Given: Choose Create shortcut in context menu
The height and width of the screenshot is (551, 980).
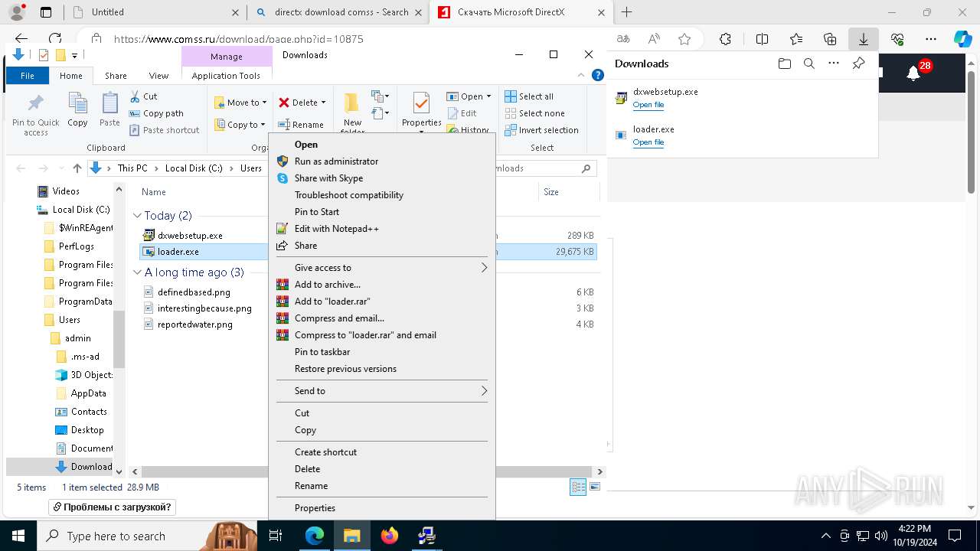Looking at the screenshot, I should [x=382, y=452].
